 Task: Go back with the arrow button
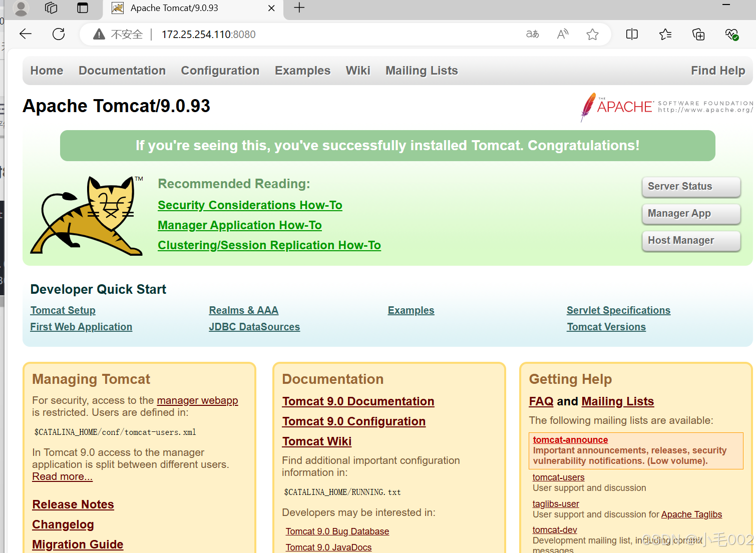pyautogui.click(x=26, y=34)
